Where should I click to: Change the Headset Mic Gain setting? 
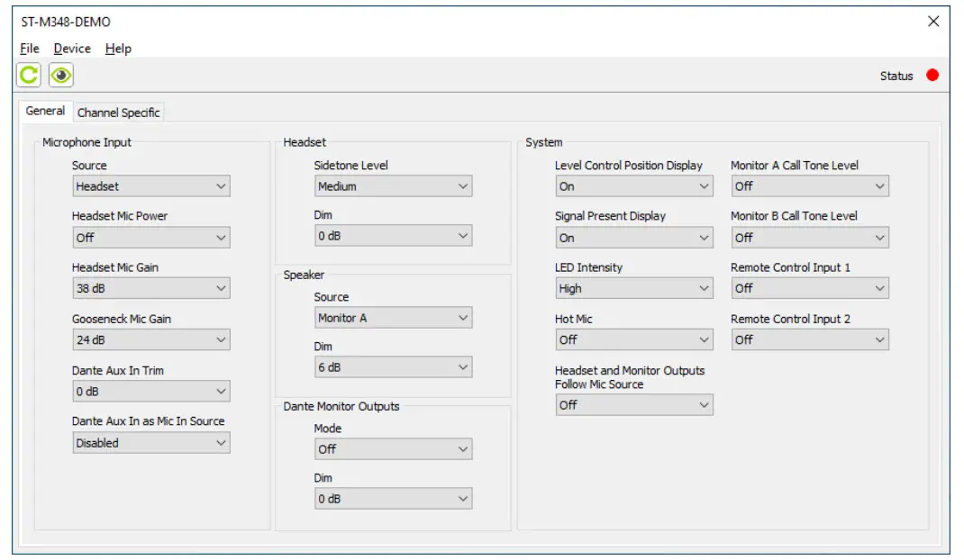tap(150, 289)
